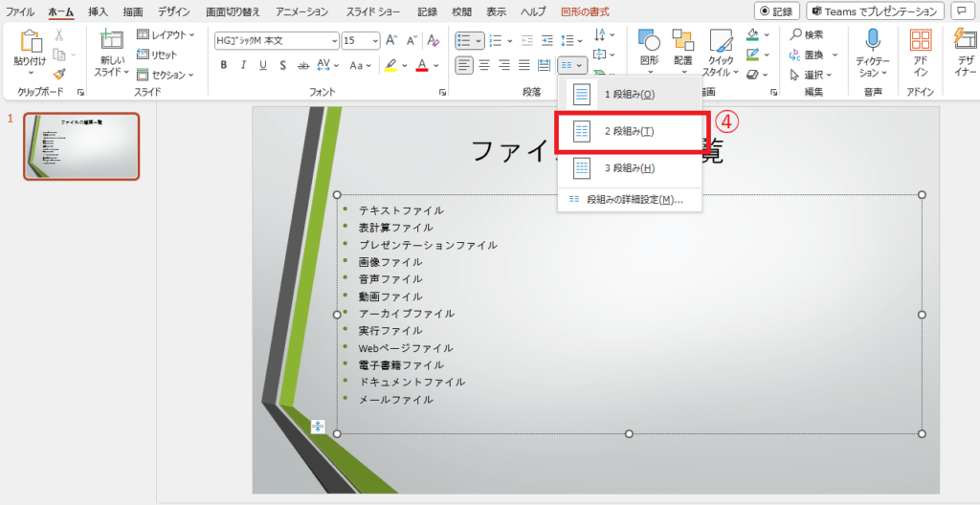This screenshot has width=980, height=505.
Task: Toggle Bold formatting
Action: tap(223, 65)
